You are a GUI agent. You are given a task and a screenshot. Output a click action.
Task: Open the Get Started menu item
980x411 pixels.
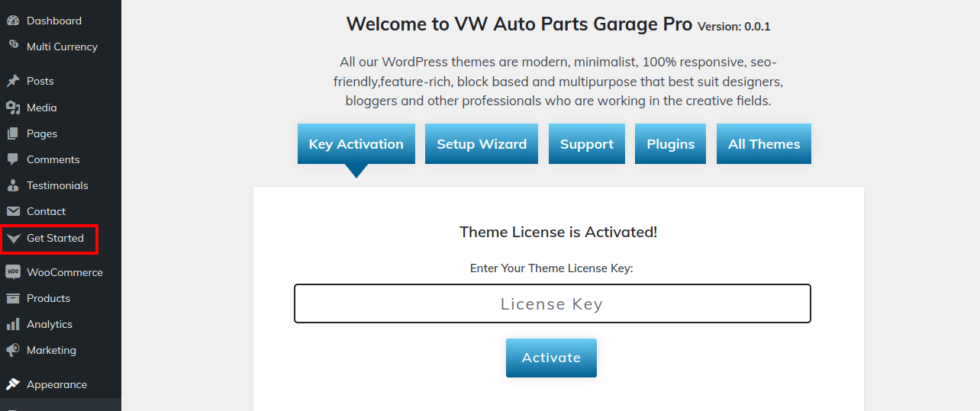click(55, 238)
